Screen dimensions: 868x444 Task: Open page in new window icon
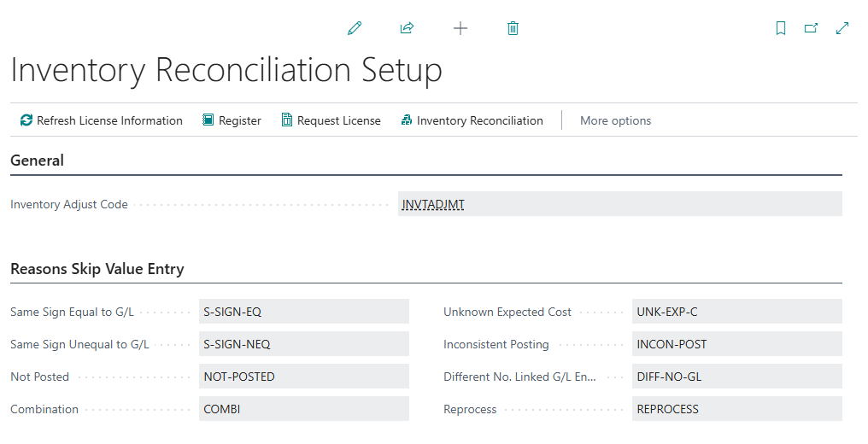(x=811, y=28)
